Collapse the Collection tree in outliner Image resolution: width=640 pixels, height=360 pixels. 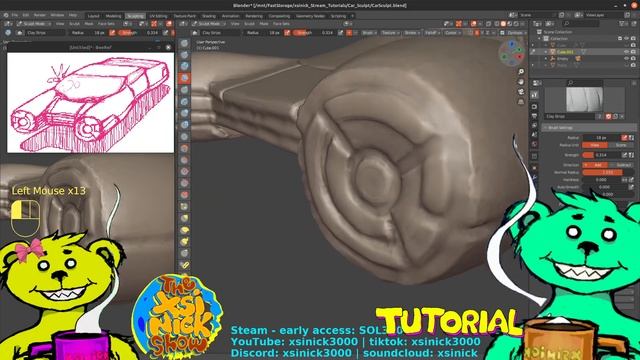540,38
